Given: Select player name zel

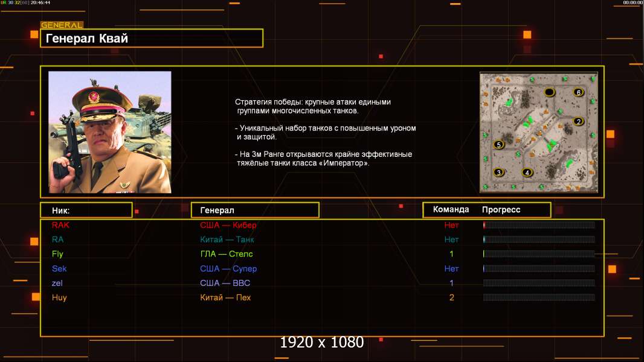Looking at the screenshot, I should 57,284.
